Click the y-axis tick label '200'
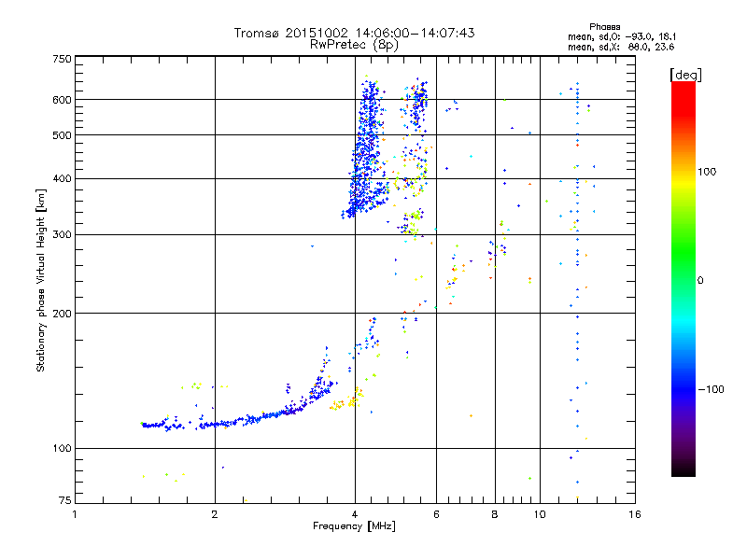Image resolution: width=747 pixels, height=560 pixels. click(x=62, y=314)
